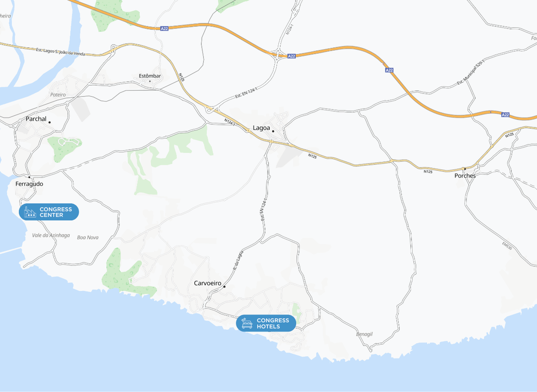Screen dimensions: 537x392
Task: Click the A22 shield near Estômbar
Action: click(165, 29)
